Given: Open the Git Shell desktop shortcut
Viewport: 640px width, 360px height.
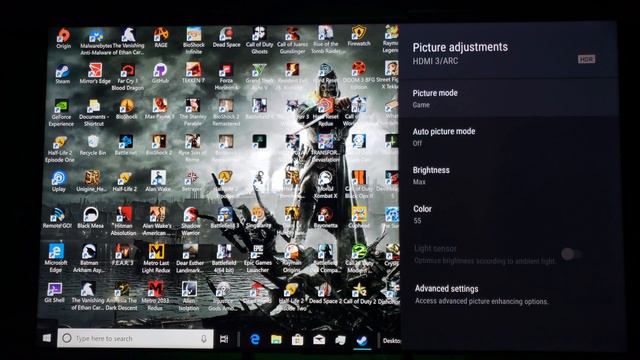Looking at the screenshot, I should [54, 292].
